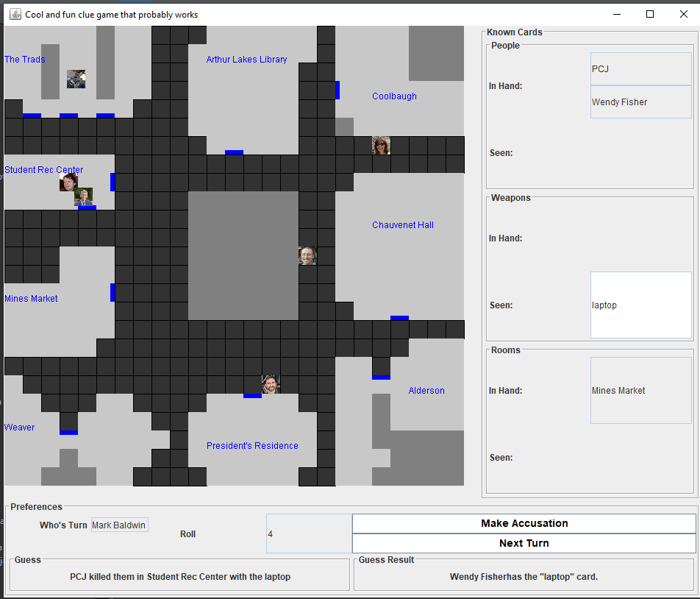Click the laptop card in Weapons seen

point(640,305)
